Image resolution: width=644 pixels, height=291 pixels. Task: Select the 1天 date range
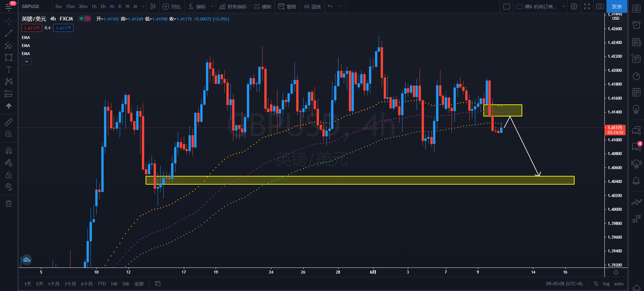(x=28, y=284)
